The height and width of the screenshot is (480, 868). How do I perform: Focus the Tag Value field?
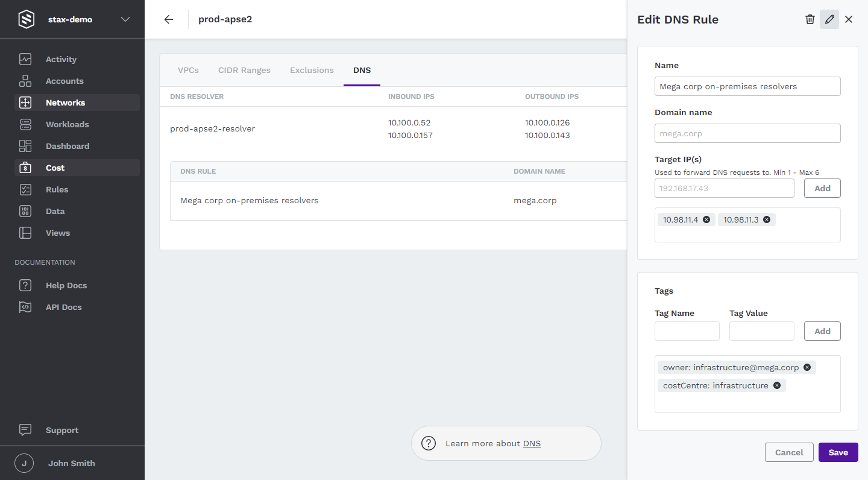(762, 331)
